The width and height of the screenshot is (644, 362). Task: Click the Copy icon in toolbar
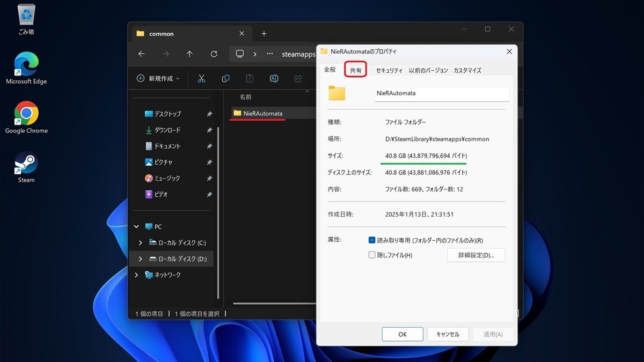pyautogui.click(x=226, y=78)
